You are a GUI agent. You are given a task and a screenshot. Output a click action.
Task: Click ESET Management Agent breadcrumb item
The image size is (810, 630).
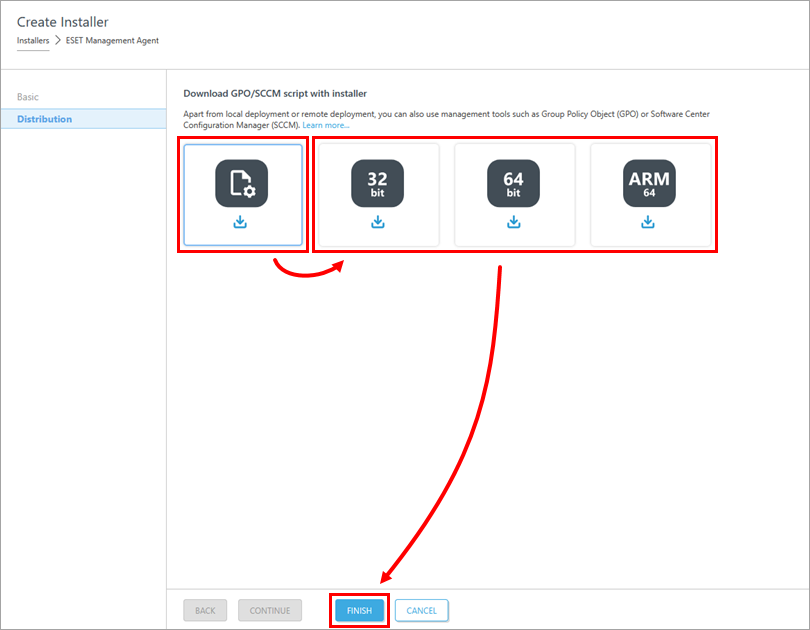[x=112, y=41]
